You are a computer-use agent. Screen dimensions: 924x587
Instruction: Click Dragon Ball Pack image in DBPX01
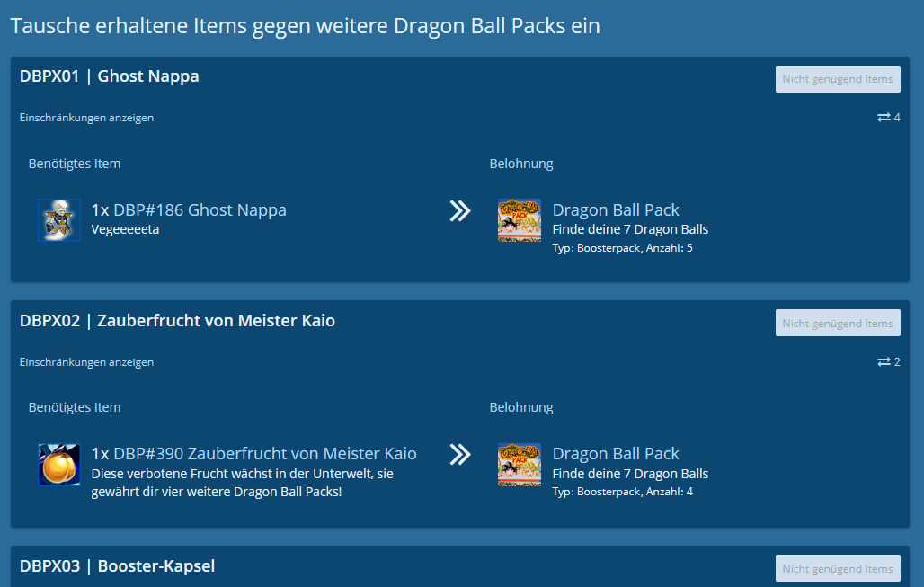pyautogui.click(x=520, y=220)
